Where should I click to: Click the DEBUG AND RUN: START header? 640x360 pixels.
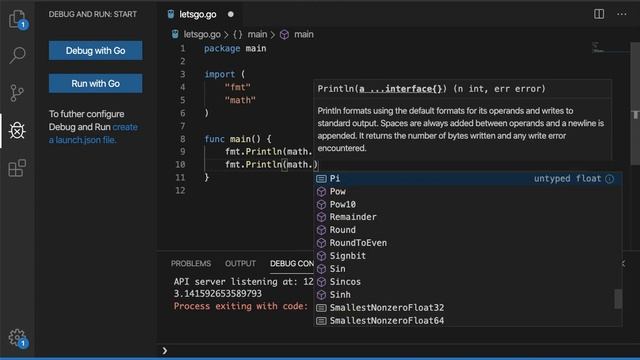(x=93, y=14)
